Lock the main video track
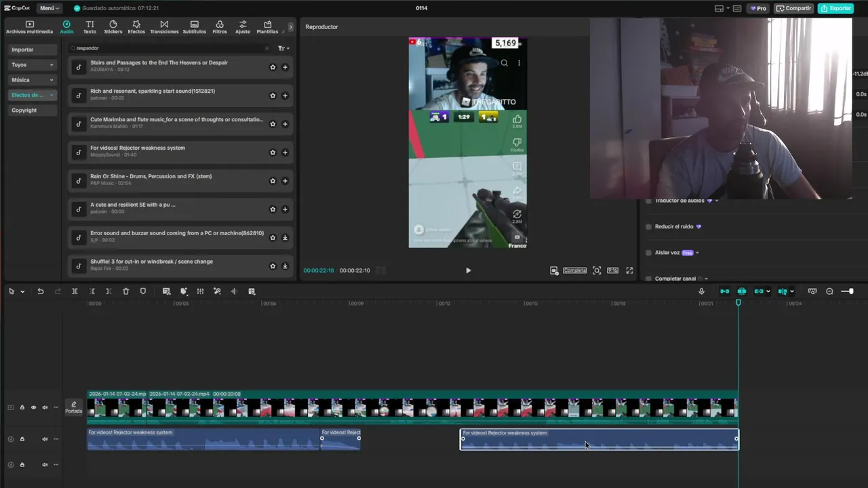This screenshot has height=488, width=868. click(22, 407)
